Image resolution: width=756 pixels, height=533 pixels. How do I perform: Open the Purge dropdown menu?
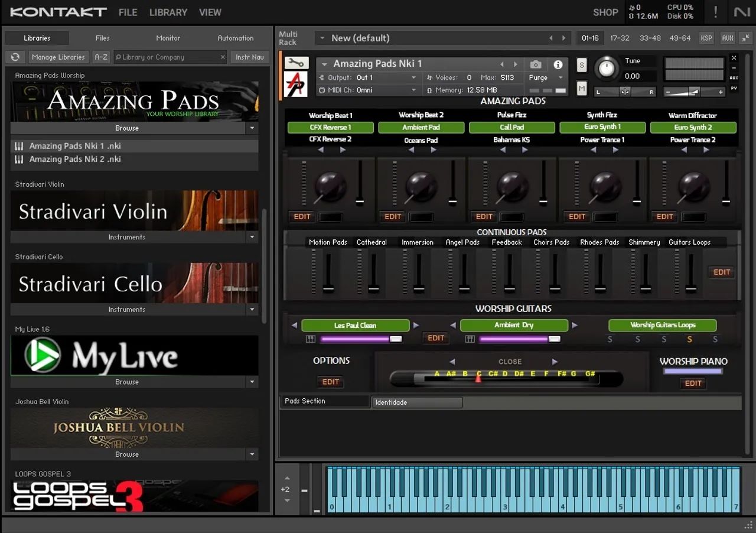click(x=545, y=77)
